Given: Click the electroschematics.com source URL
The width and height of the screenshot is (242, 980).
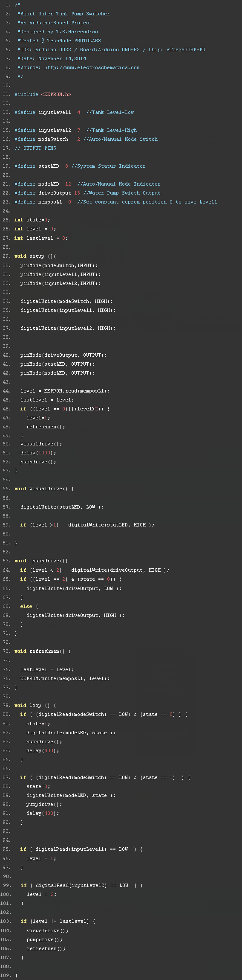Looking at the screenshot, I should [x=92, y=67].
